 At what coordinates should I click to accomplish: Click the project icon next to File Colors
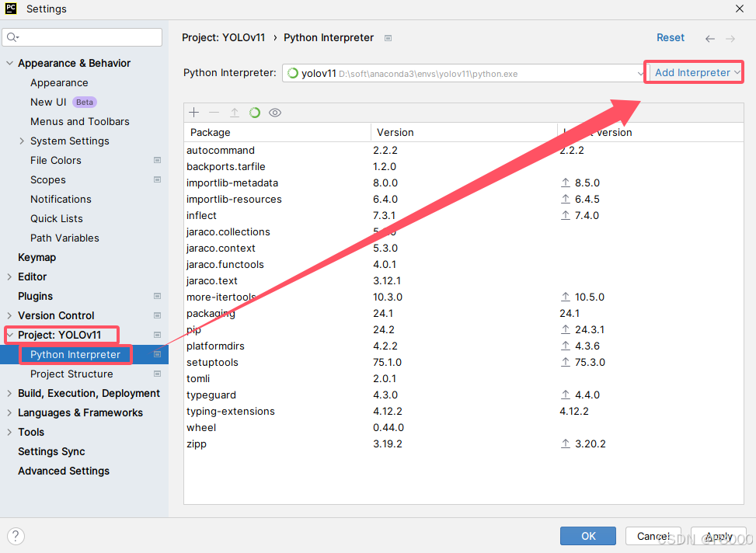[157, 160]
